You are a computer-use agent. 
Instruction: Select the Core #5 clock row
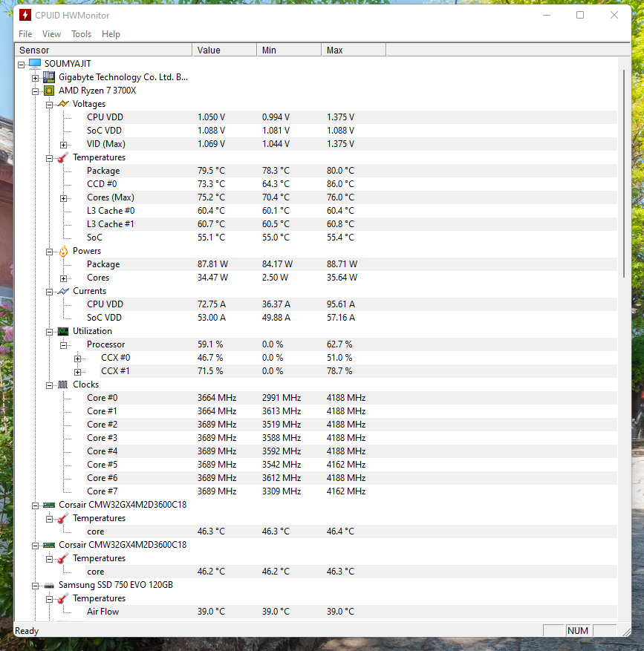[x=351, y=465]
